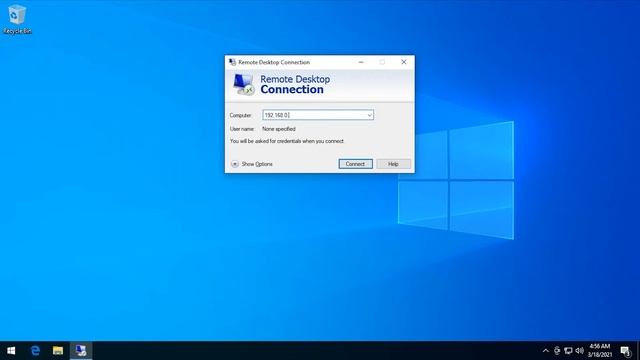Click the Help button
640x360 pixels.
point(393,164)
